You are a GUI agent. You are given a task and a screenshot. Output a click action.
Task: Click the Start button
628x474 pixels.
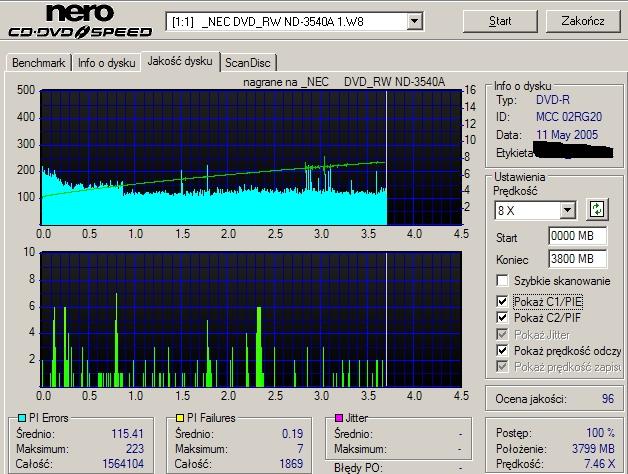(x=500, y=21)
